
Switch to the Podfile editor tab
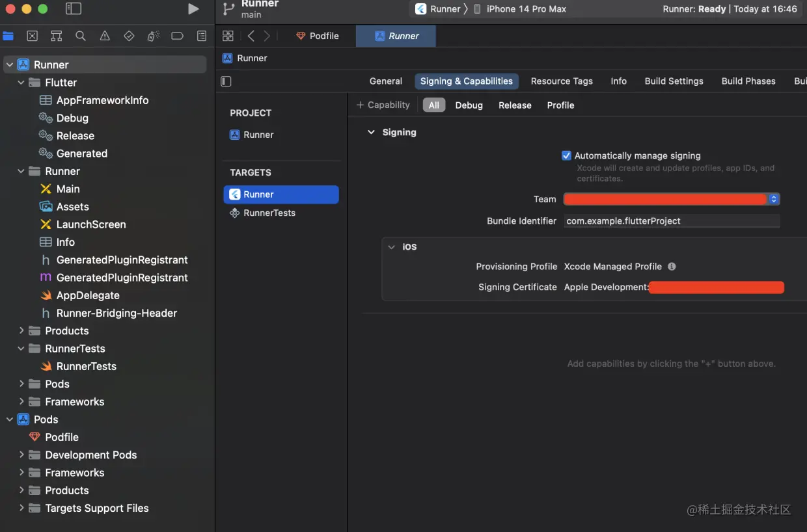point(318,36)
